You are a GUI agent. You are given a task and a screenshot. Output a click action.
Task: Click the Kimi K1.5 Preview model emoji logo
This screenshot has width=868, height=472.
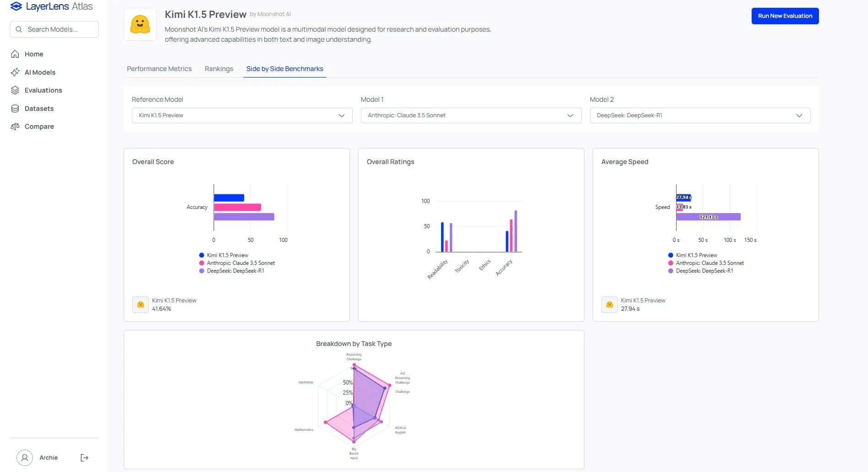pyautogui.click(x=140, y=24)
